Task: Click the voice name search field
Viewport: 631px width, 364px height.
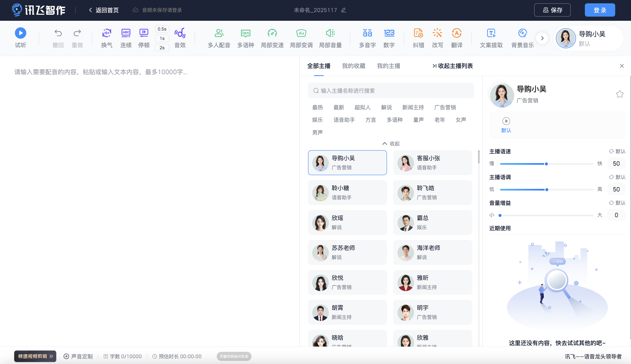Action: 391,91
